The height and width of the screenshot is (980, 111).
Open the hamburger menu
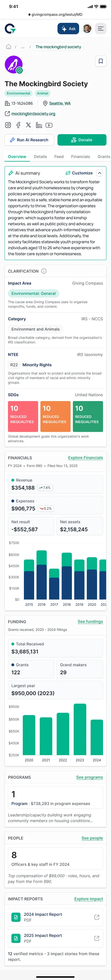[x=100, y=29]
